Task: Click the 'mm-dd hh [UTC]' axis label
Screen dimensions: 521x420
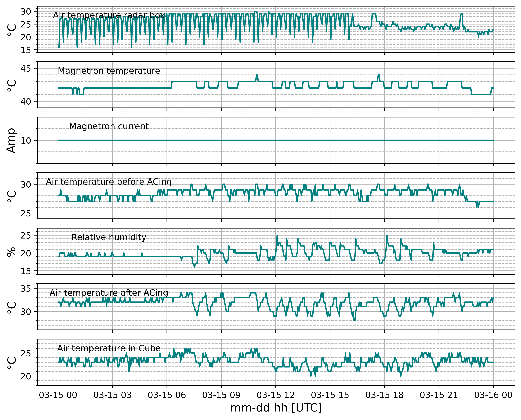Action: coord(276,408)
